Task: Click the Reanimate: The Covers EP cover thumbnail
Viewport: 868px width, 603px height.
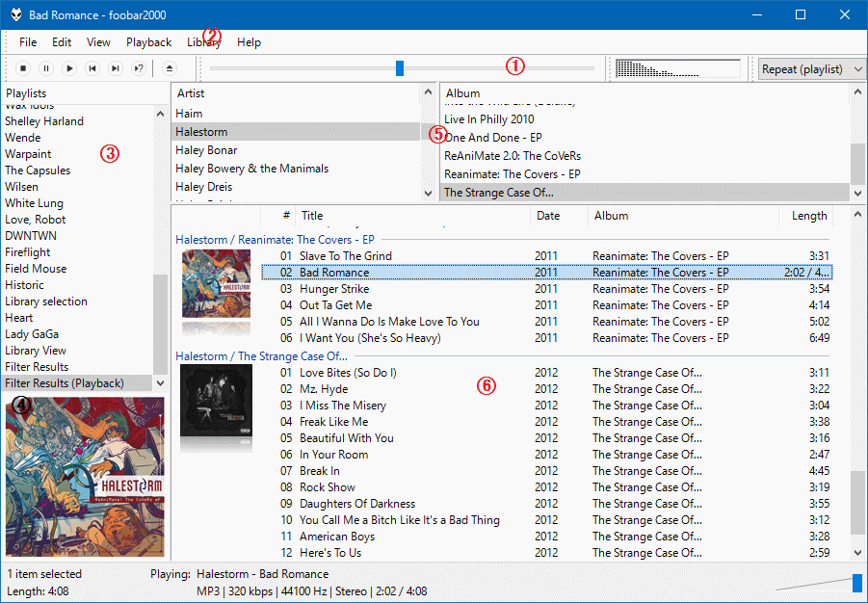Action: point(216,283)
